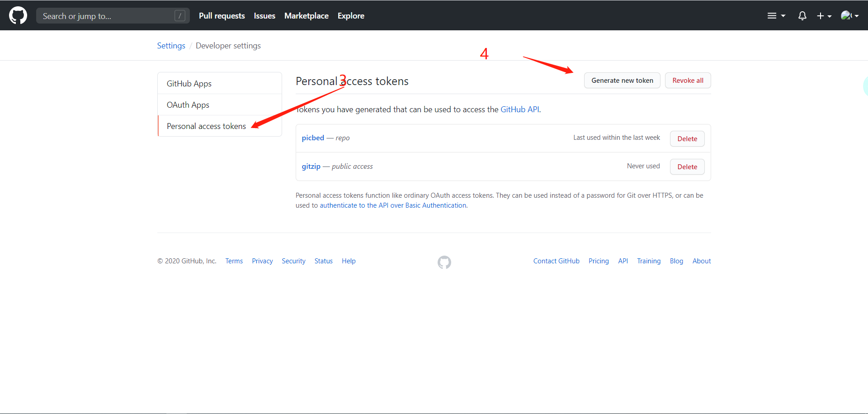Image resolution: width=868 pixels, height=414 pixels.
Task: Open the notifications bell icon
Action: (802, 16)
